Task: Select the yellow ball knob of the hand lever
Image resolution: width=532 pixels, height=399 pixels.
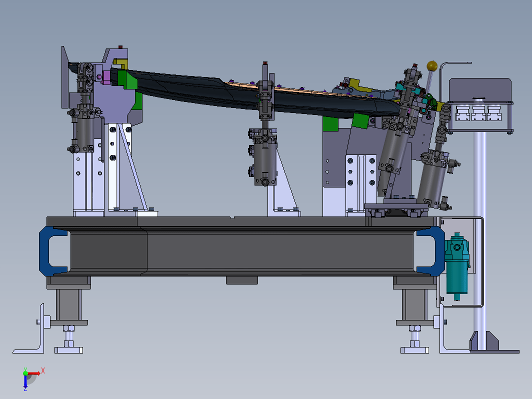Action: [x=432, y=66]
